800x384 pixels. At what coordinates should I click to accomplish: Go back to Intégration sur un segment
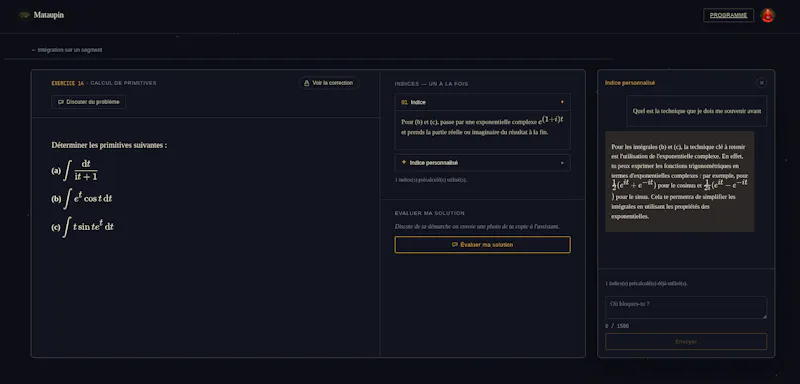[67, 50]
